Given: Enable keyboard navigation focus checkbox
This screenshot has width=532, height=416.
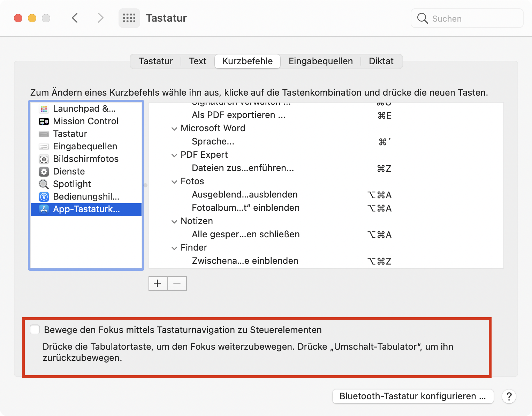Looking at the screenshot, I should coord(35,329).
